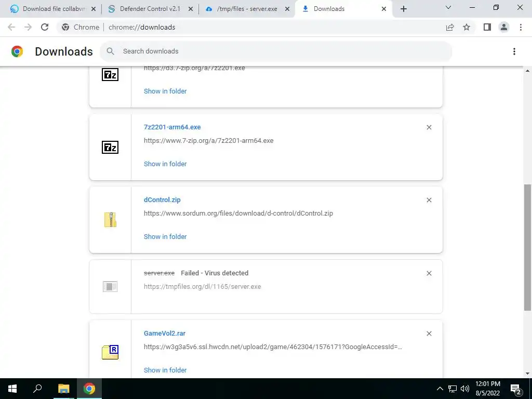532x399 pixels.
Task: Switch to the /tmp/files - server.exe tab
Action: coord(246,9)
